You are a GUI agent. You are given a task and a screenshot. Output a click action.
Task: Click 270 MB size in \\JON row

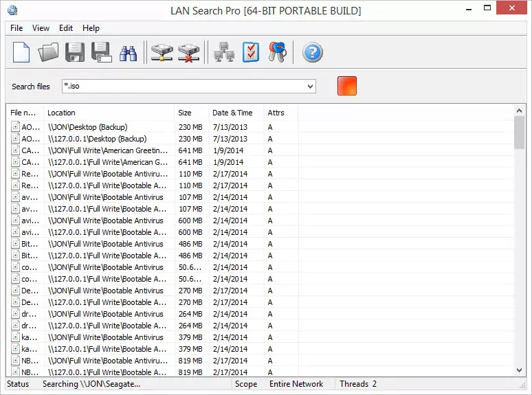point(190,291)
